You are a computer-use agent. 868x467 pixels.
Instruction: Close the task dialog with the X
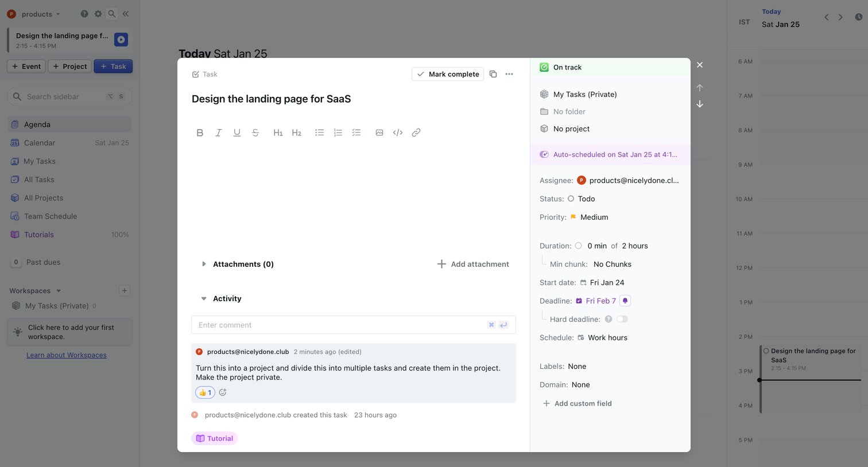click(x=699, y=65)
